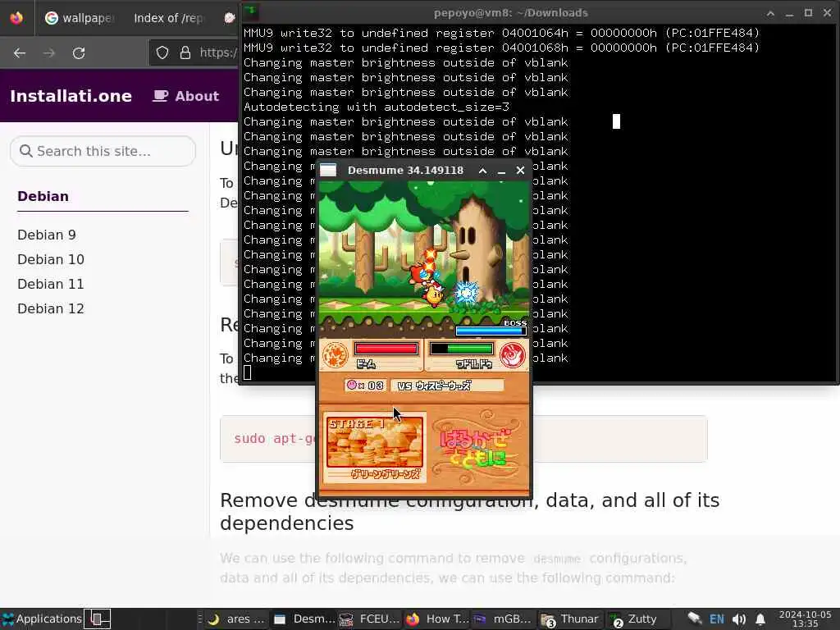Click the network connection tray icon
The image size is (840, 630).
pos(695,619)
